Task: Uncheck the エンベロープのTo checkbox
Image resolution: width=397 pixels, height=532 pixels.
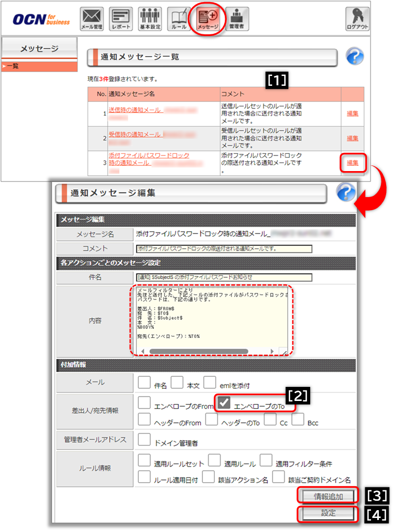Action: [224, 403]
